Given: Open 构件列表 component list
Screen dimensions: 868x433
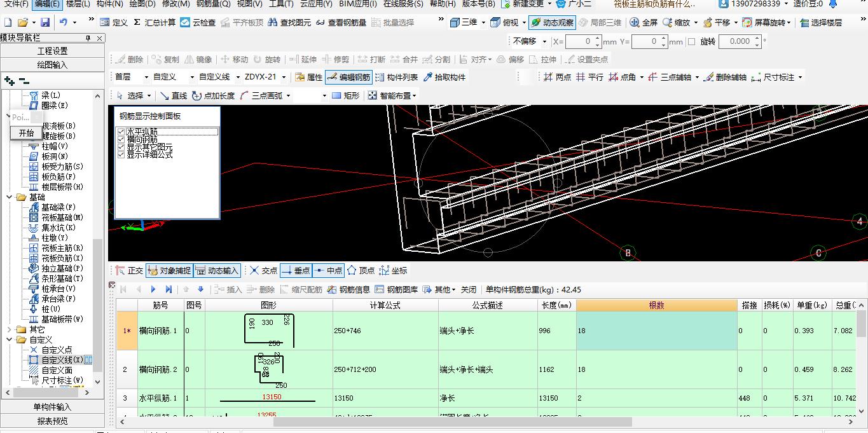Looking at the screenshot, I should tap(397, 77).
